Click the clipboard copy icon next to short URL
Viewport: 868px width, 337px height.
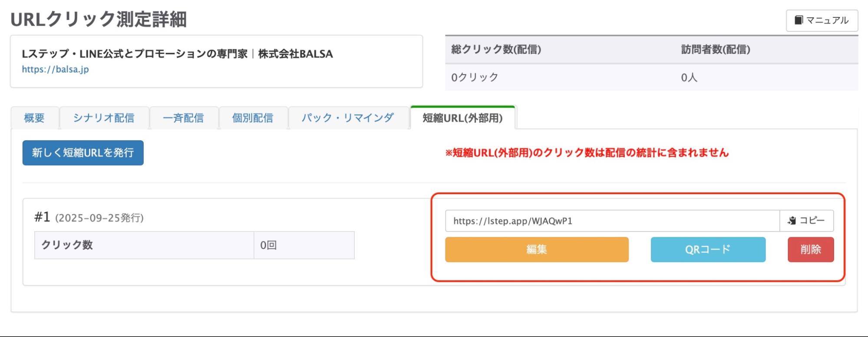point(792,220)
